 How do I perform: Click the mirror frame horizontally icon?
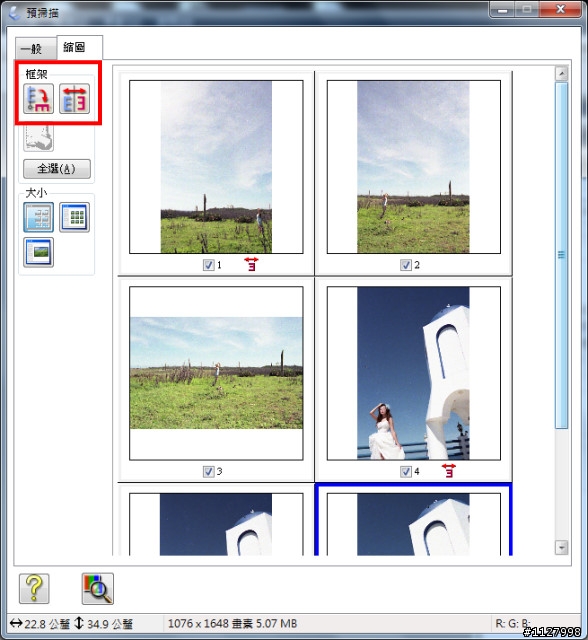[74, 99]
